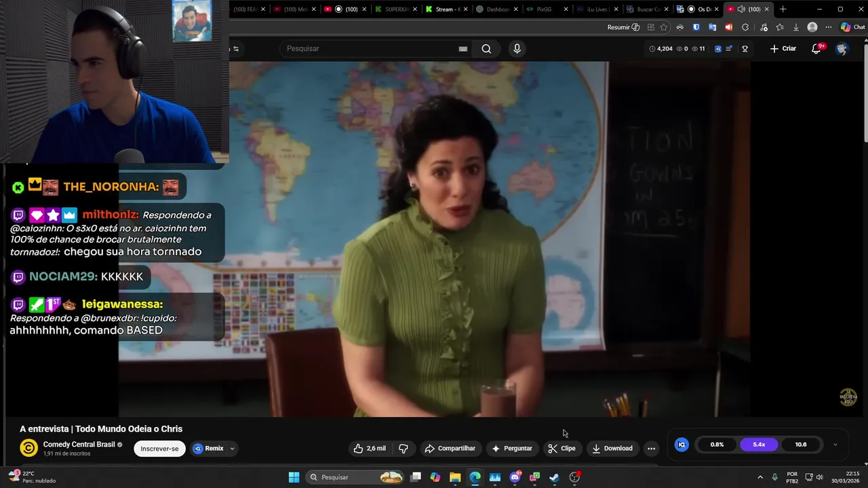The width and height of the screenshot is (868, 488).
Task: Open the on-screen keyboard icon in search box
Action: coord(462,49)
